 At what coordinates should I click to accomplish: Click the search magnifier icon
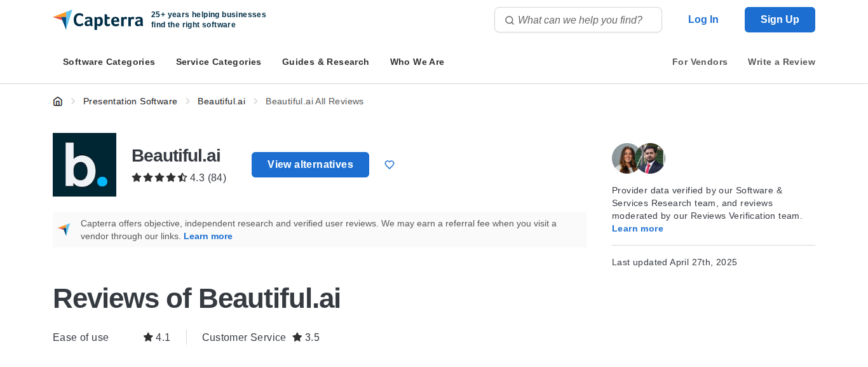[510, 20]
